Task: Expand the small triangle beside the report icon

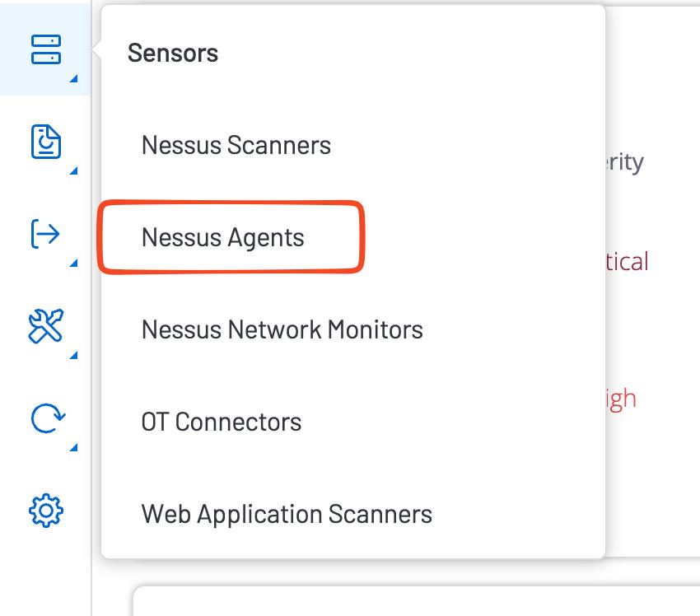Action: click(74, 171)
